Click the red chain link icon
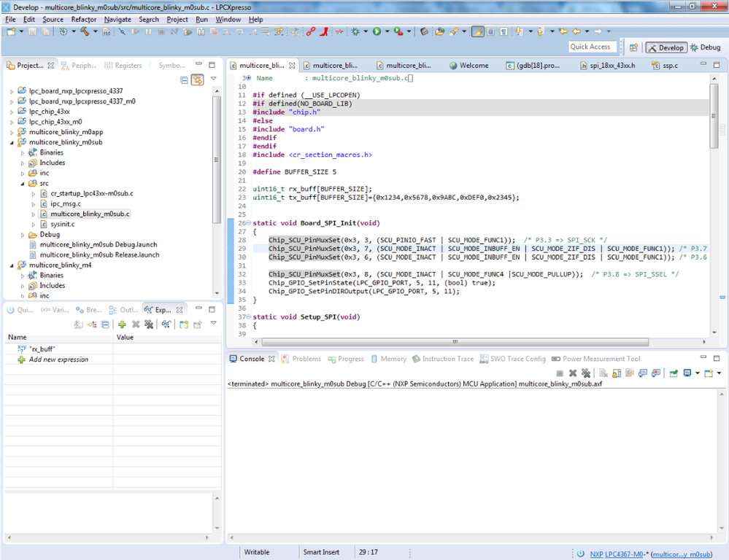This screenshot has width=729, height=560. [311, 31]
